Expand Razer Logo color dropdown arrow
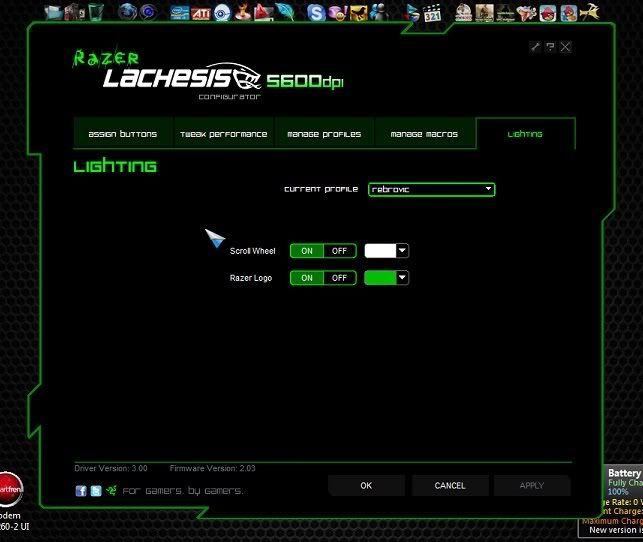The width and height of the screenshot is (643, 542). pos(402,278)
